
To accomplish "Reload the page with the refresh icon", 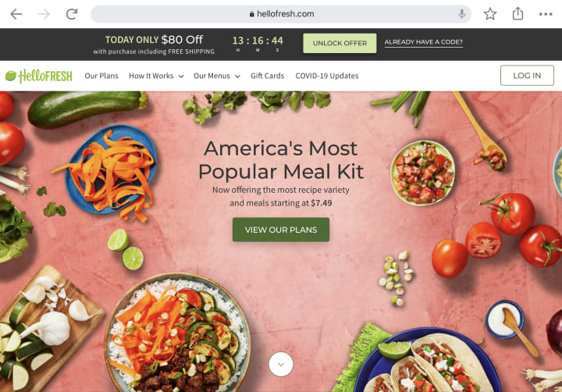I will (x=72, y=14).
